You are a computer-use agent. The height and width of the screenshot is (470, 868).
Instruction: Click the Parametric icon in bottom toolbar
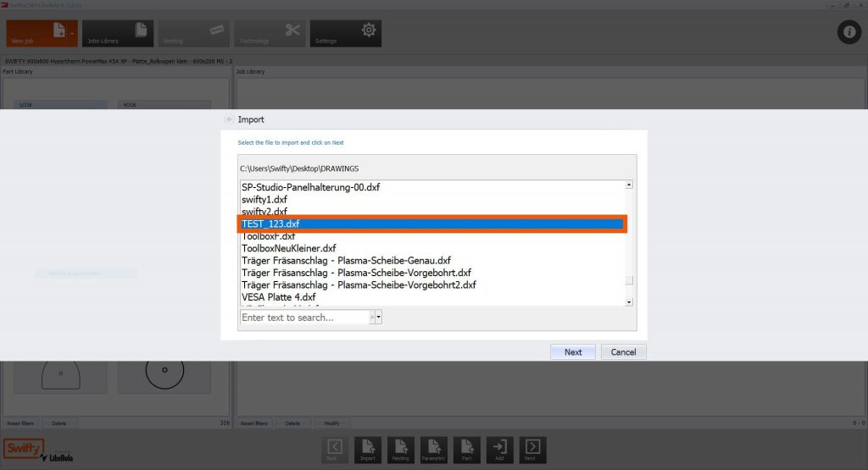pos(435,450)
